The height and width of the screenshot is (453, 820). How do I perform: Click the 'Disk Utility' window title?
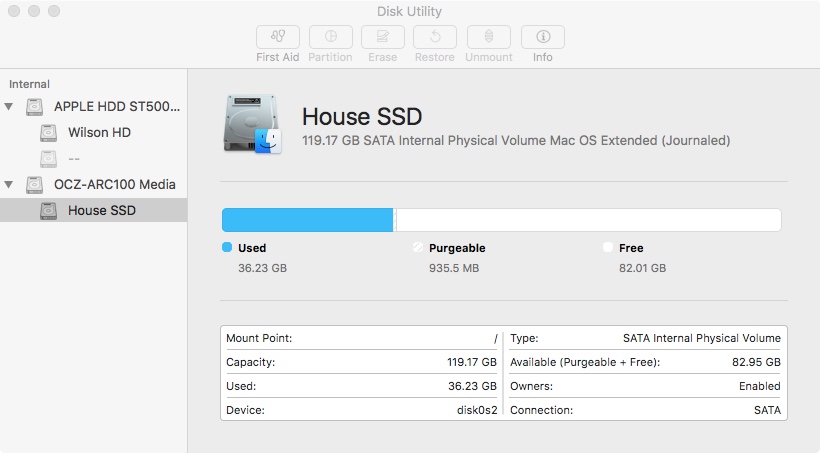409,11
